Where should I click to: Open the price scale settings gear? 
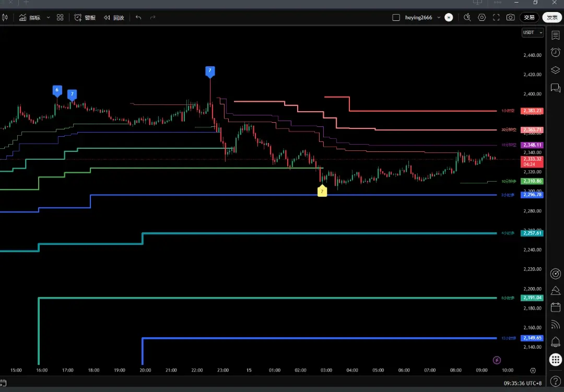[533, 371]
